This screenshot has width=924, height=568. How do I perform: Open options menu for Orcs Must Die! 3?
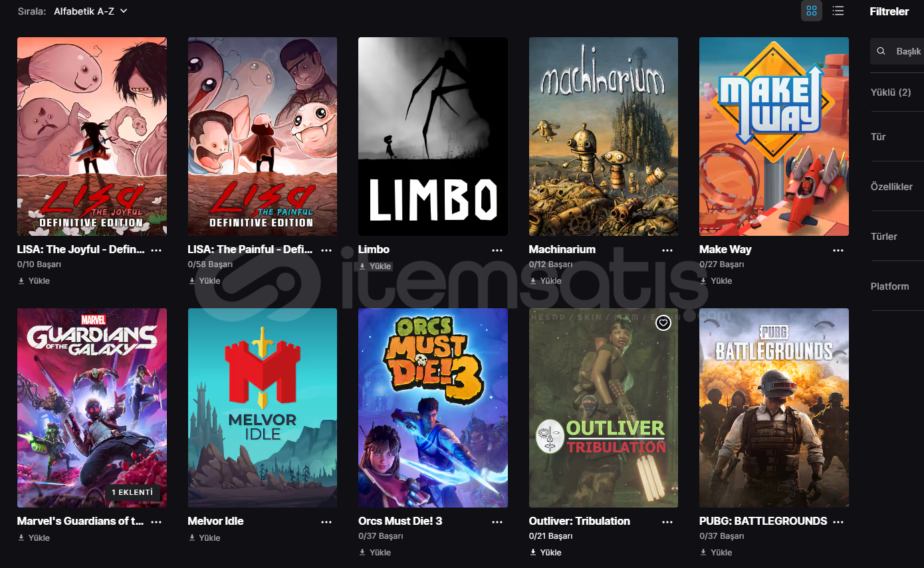(x=497, y=522)
